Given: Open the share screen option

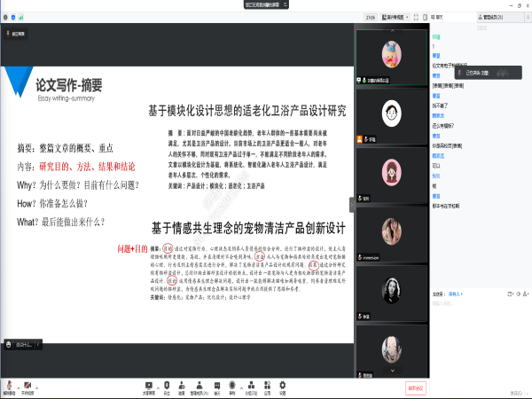Looking at the screenshot, I should coord(148,386).
